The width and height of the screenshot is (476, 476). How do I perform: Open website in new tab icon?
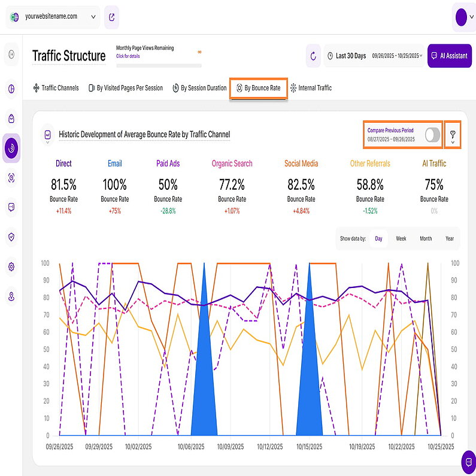coord(111,17)
